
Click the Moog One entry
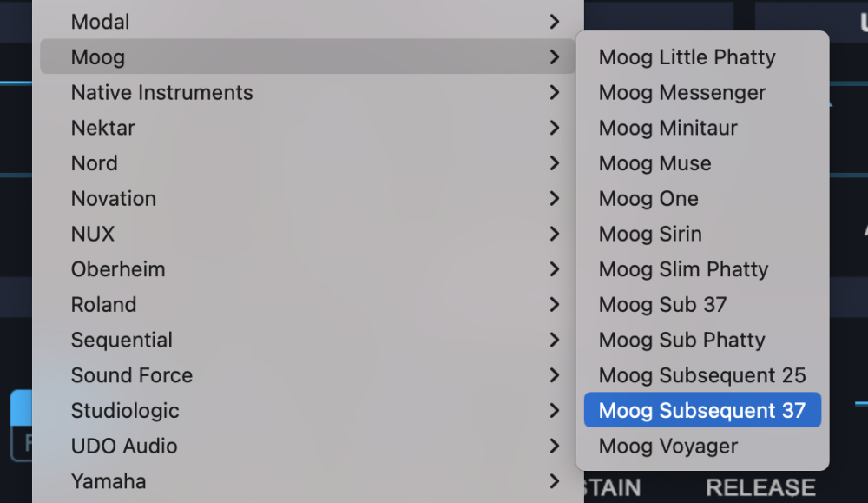(x=648, y=198)
